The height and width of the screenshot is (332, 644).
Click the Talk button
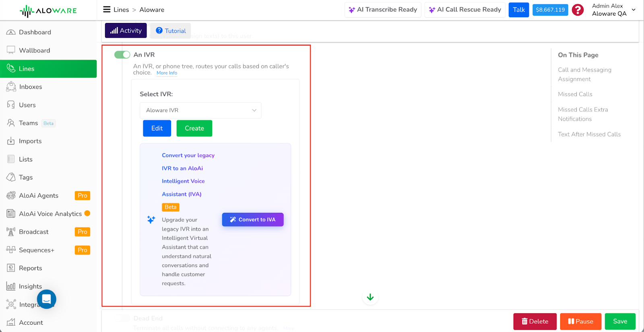coord(519,10)
